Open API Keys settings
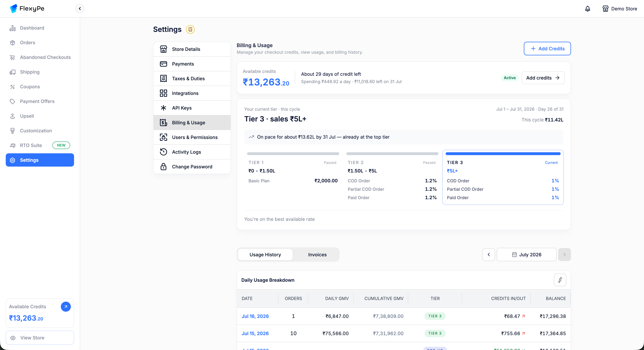The height and width of the screenshot is (350, 644). (x=192, y=108)
